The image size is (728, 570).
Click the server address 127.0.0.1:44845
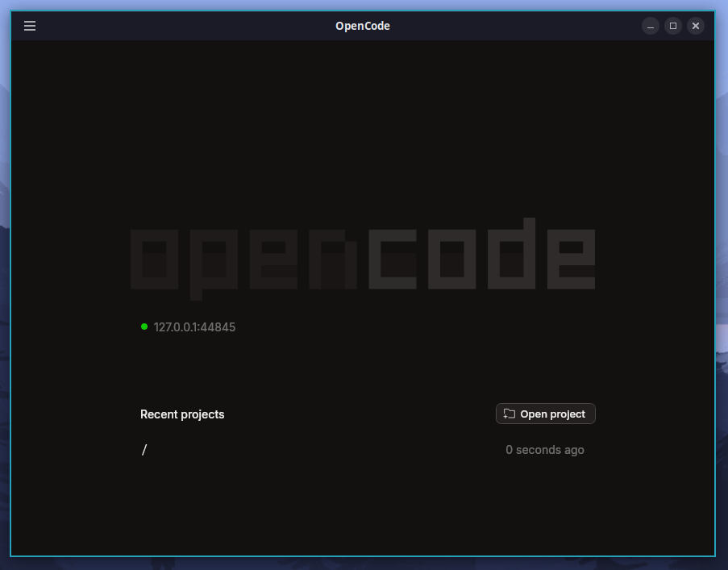[194, 327]
